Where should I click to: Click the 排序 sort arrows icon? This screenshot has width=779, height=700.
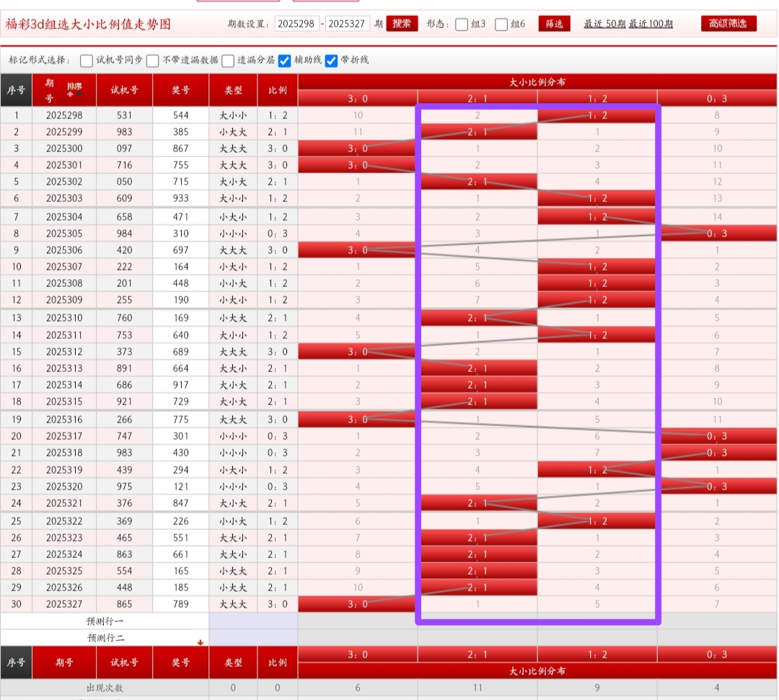pyautogui.click(x=74, y=89)
